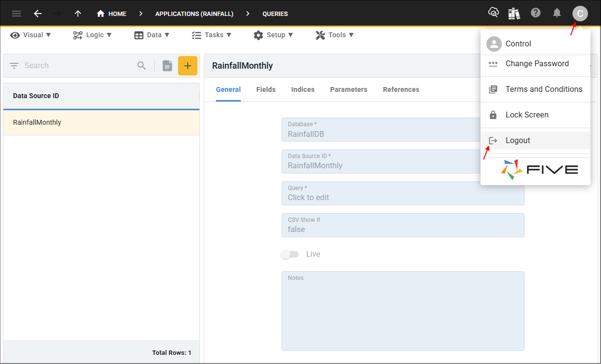Screen dimensions: 601x364
Task: Click the up arrow navigation icon
Action: [78, 14]
